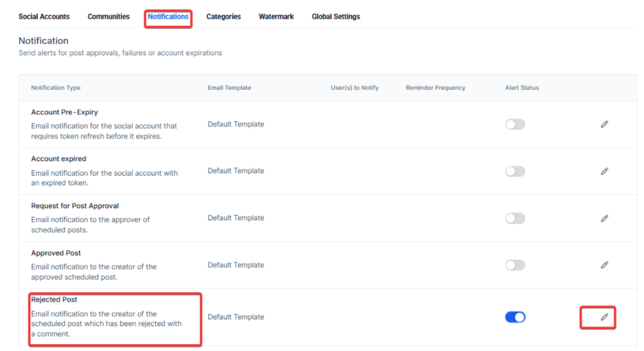This screenshot has width=644, height=351.
Task: Open the Approved Post edit pencil
Action: [604, 265]
